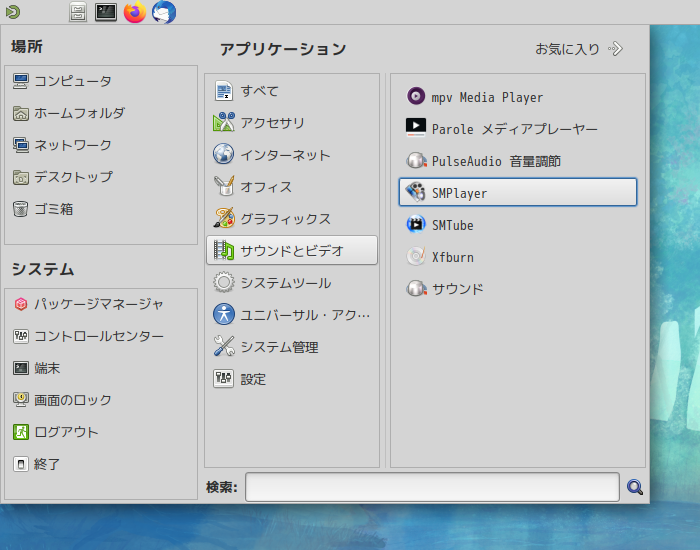Open ホームフォルダ
The width and height of the screenshot is (700, 550).
click(101, 113)
